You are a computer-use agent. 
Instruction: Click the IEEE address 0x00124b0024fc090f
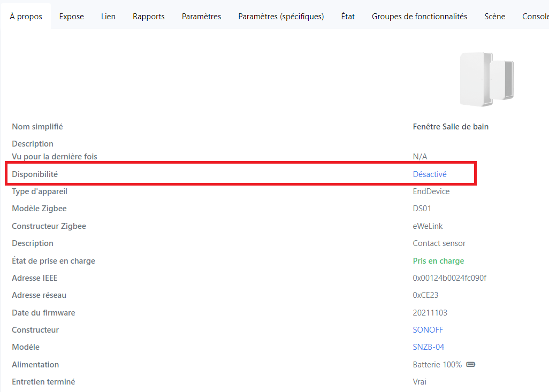(x=449, y=278)
